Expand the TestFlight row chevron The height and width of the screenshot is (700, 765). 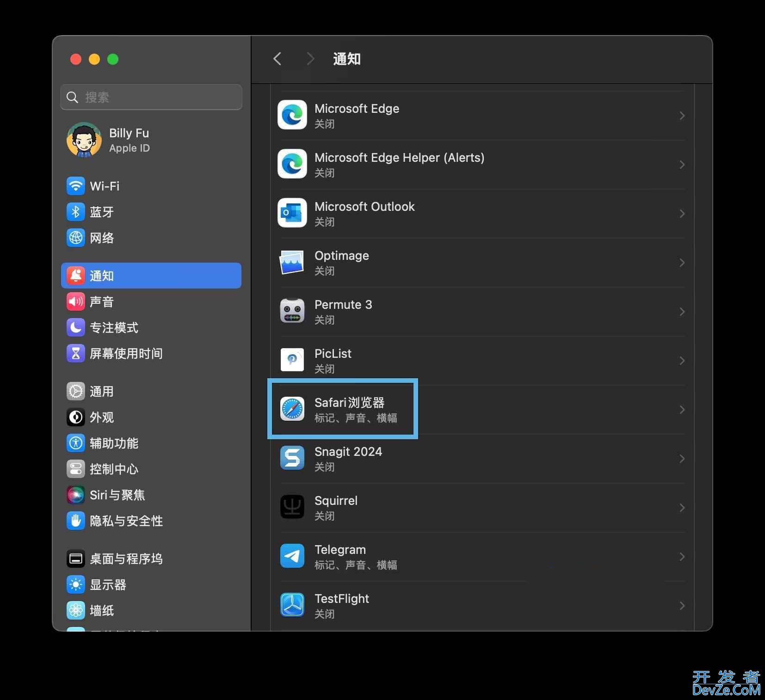tap(682, 606)
